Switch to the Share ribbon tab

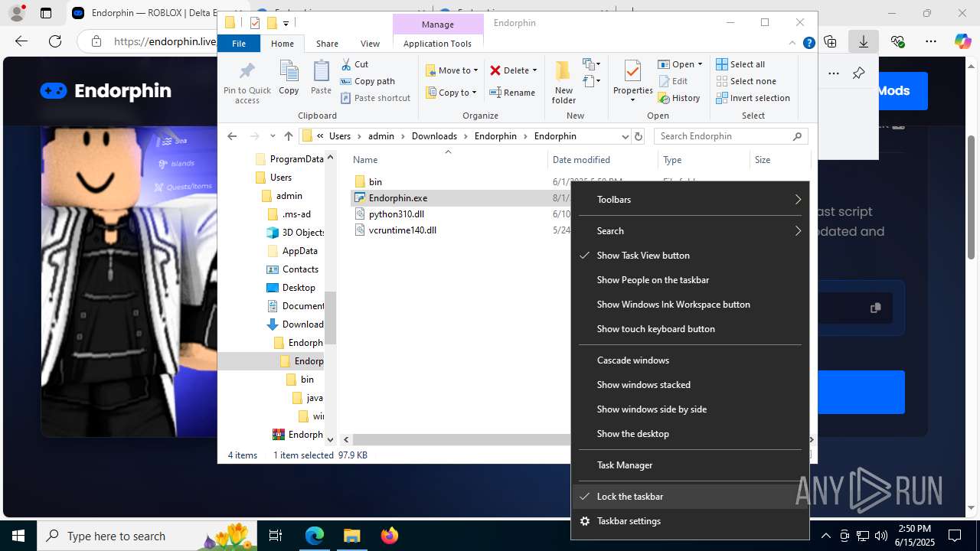click(x=327, y=44)
